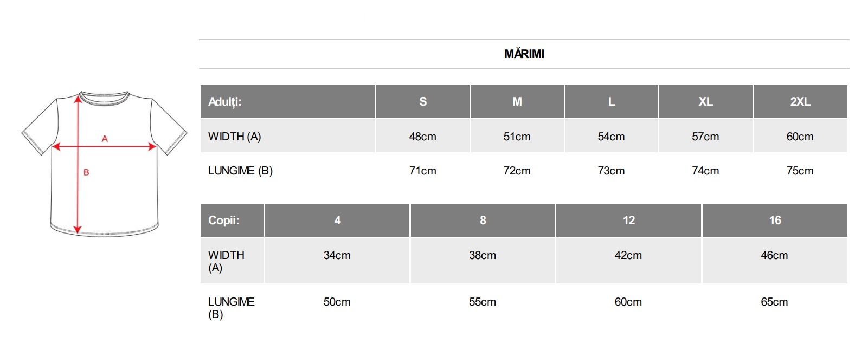Click the adult LUNGIME (B) row label

[240, 171]
